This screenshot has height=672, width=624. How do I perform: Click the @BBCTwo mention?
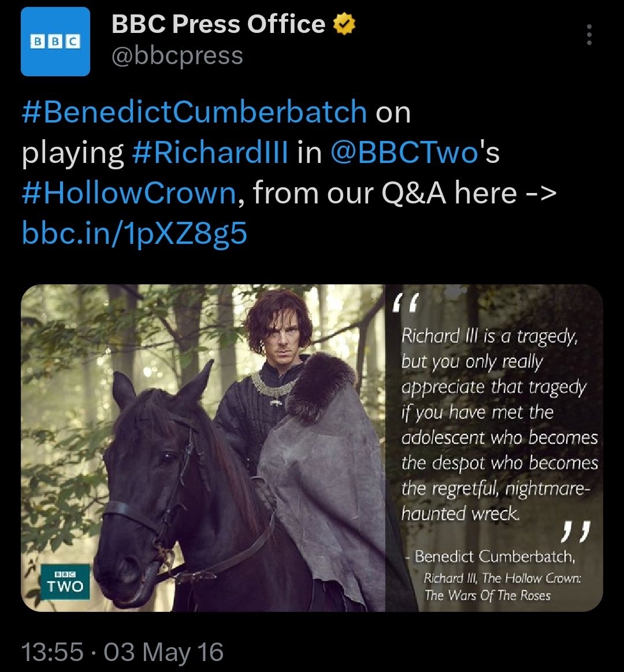[x=404, y=153]
